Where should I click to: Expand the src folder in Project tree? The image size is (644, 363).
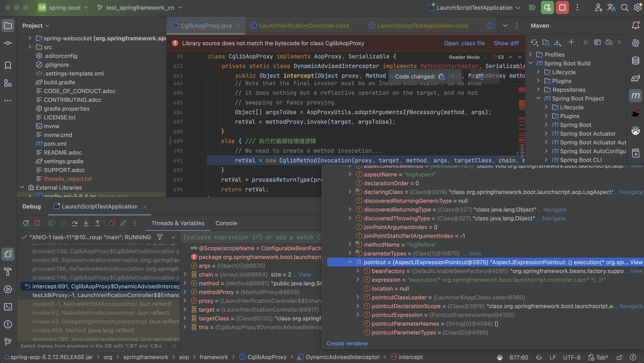30,47
